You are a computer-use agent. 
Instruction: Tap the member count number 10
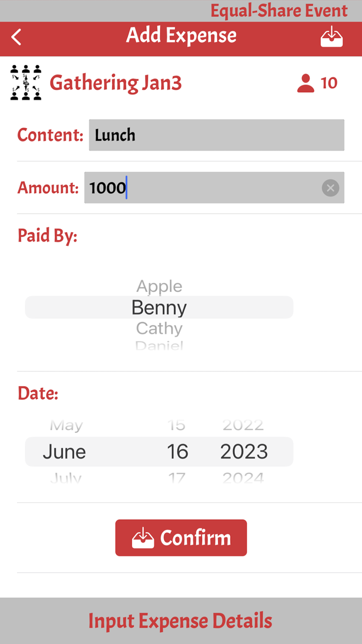tap(331, 82)
